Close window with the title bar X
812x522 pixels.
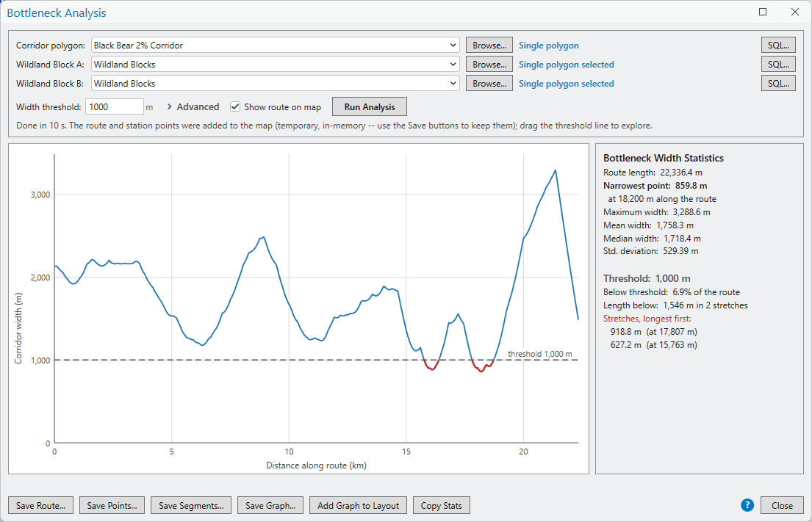[x=795, y=12]
